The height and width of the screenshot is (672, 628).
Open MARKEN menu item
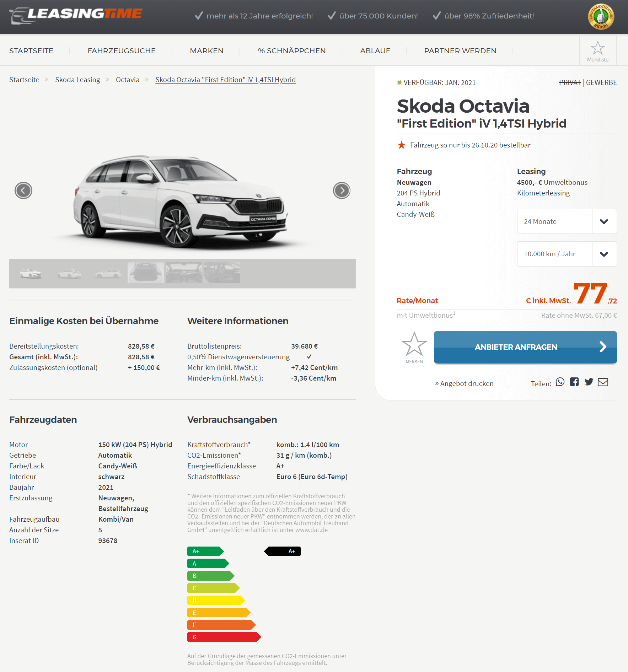[x=206, y=51]
